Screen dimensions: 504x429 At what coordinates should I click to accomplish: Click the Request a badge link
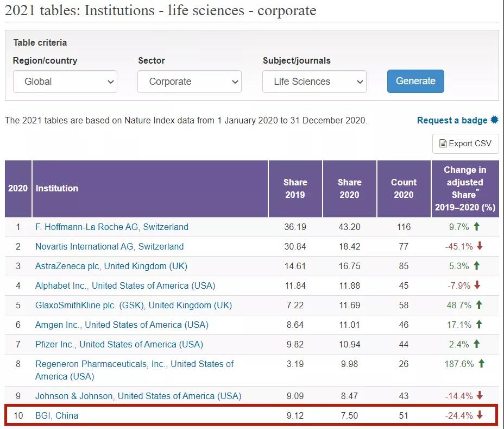pos(452,120)
